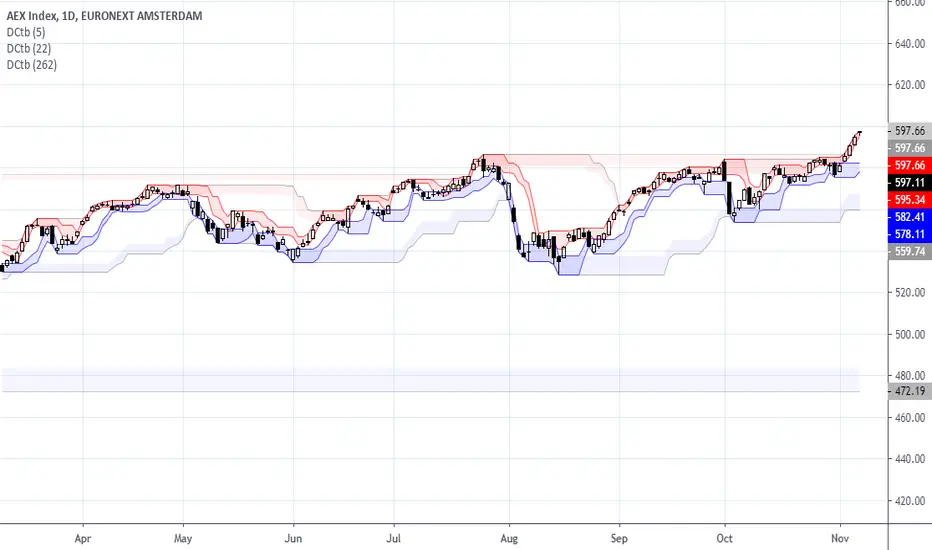Click the Aug label on time axis
The height and width of the screenshot is (550, 932).
pyautogui.click(x=509, y=539)
